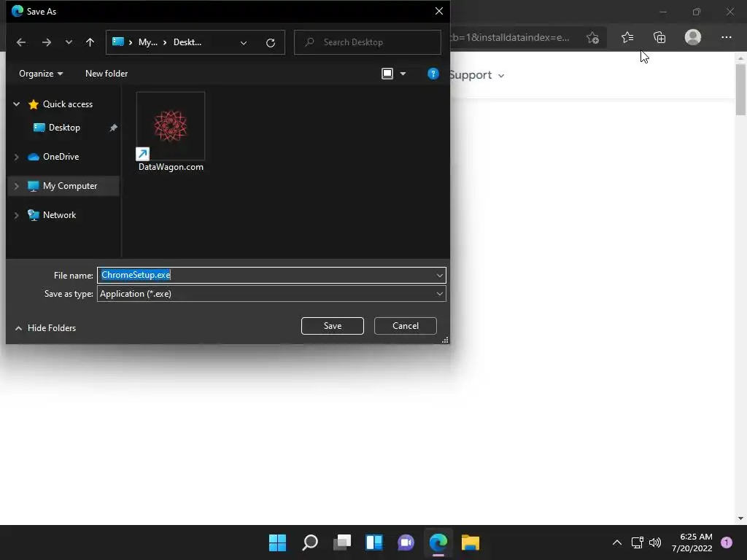
Task: Click the Deskt... segment in address path
Action: 187,42
